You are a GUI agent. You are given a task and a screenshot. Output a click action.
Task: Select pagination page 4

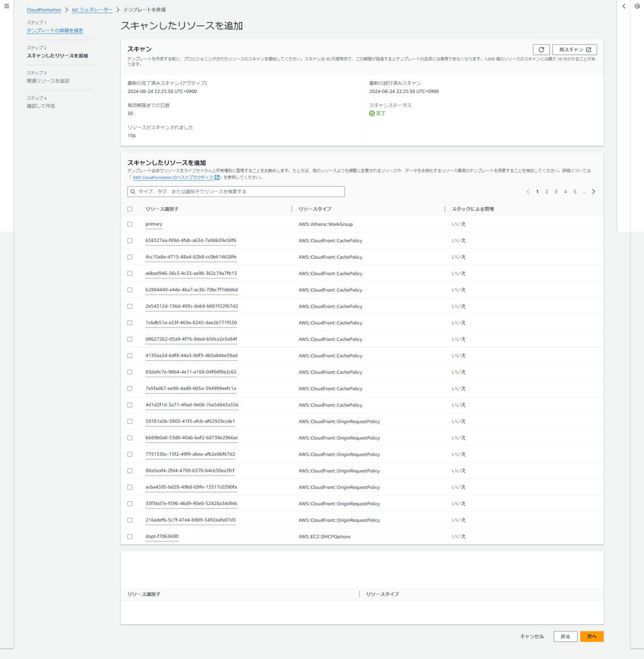click(565, 192)
